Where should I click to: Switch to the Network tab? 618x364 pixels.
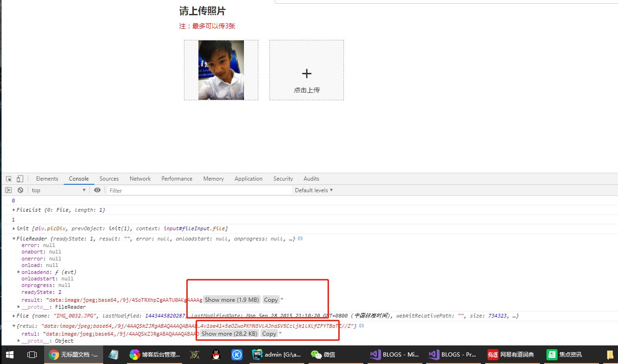pos(140,179)
